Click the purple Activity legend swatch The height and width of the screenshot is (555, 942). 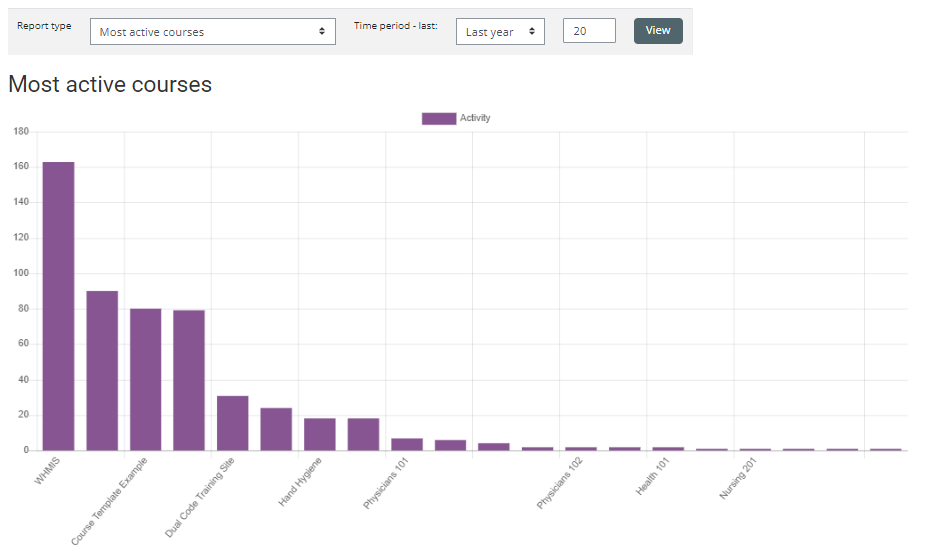pos(438,118)
